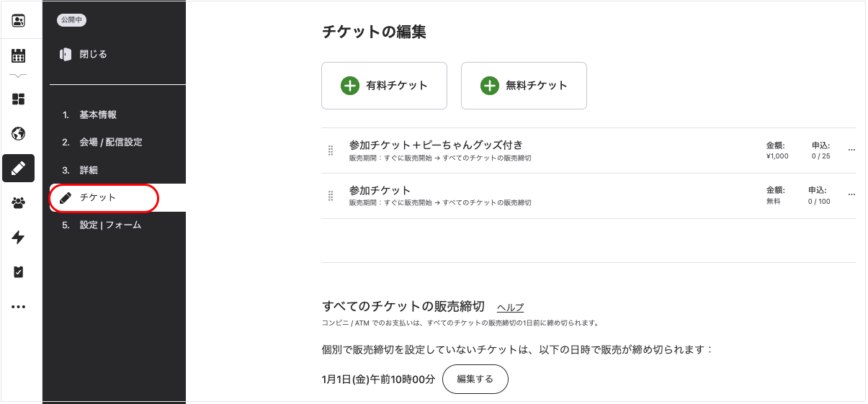Click the globe icon in sidebar
868x404 pixels.
click(19, 133)
